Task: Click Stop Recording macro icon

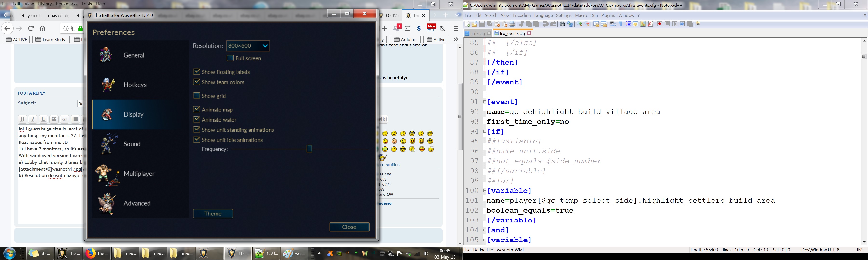Action: tap(667, 24)
